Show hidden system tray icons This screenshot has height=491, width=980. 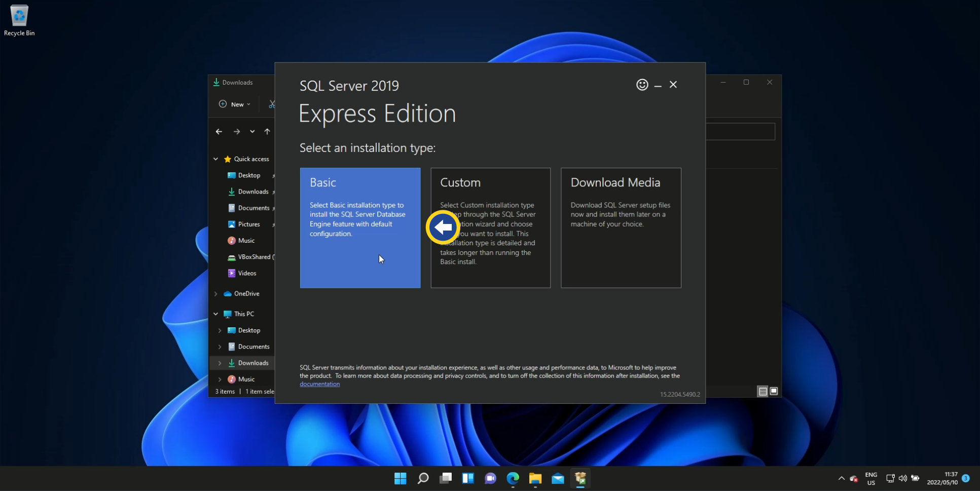point(841,478)
